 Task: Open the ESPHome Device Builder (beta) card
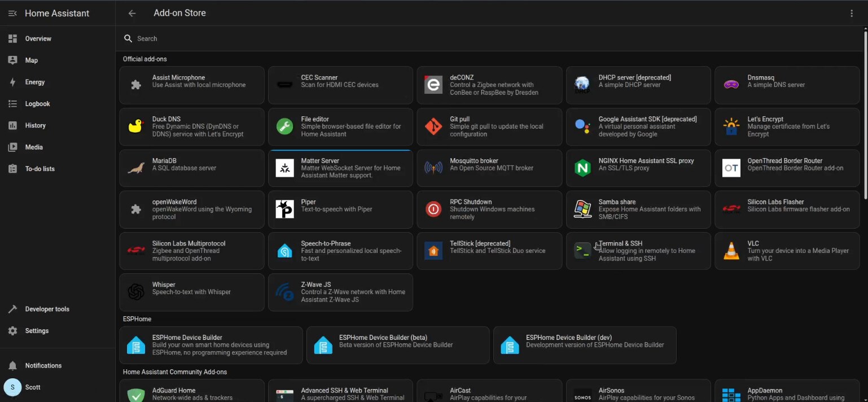point(398,345)
